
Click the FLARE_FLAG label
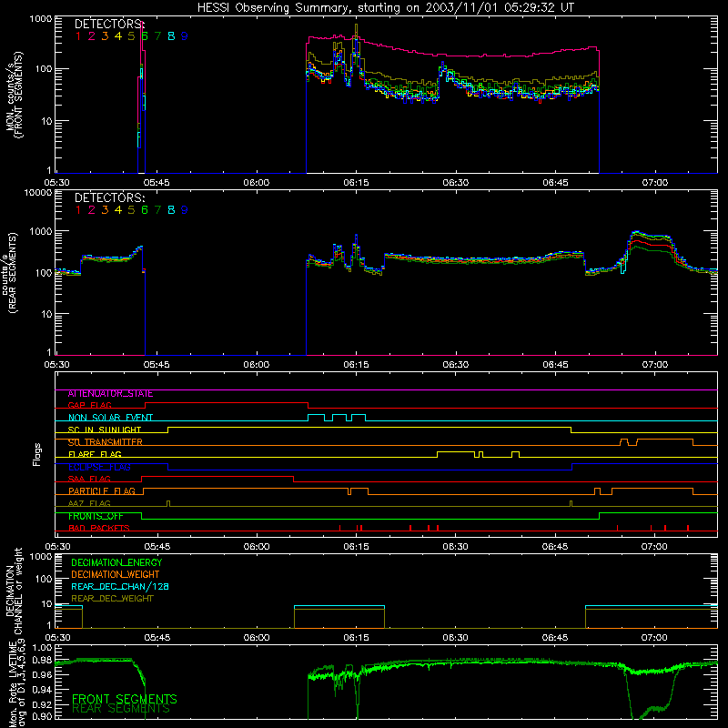[95, 454]
